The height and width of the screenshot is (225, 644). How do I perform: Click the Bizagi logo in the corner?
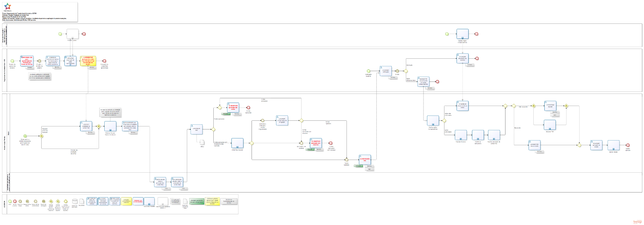[637, 221]
